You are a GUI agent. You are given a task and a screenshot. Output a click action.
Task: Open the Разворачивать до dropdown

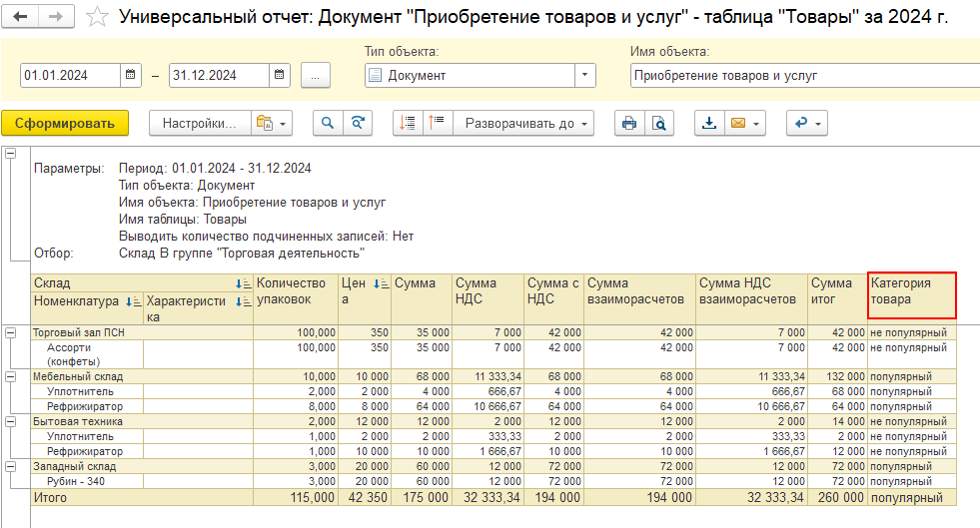pyautogui.click(x=523, y=123)
